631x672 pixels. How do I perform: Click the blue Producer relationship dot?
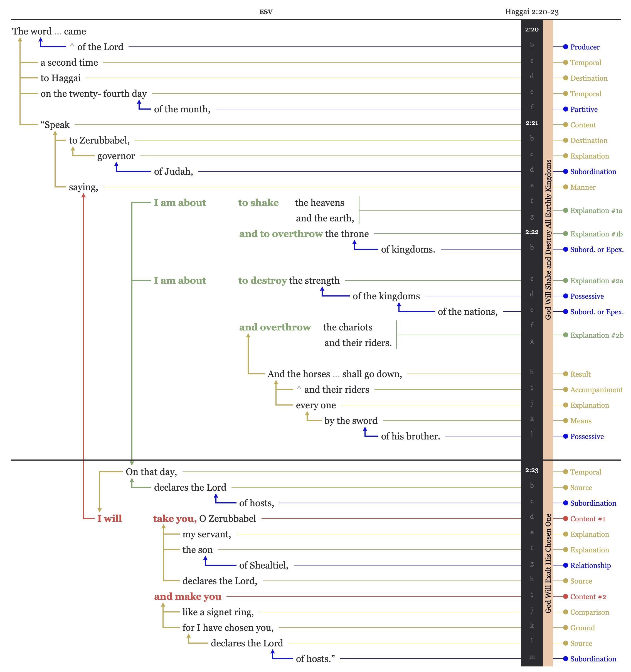tap(565, 47)
